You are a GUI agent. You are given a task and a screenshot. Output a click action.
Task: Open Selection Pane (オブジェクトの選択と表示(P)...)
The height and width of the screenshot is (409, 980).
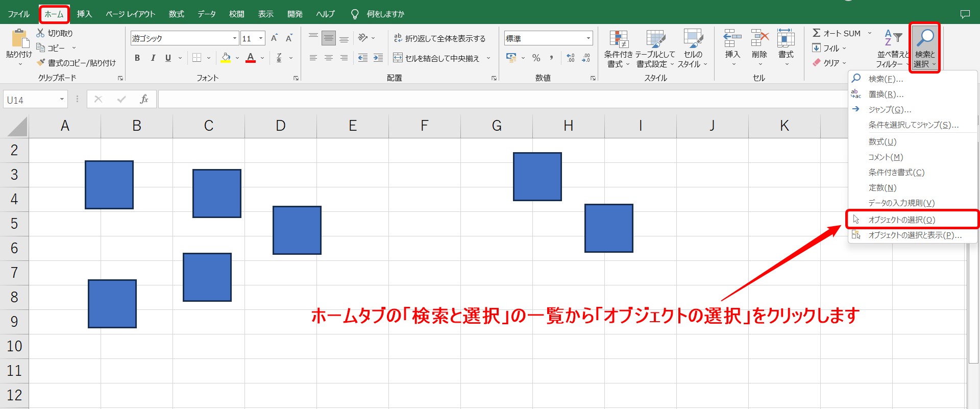[913, 235]
